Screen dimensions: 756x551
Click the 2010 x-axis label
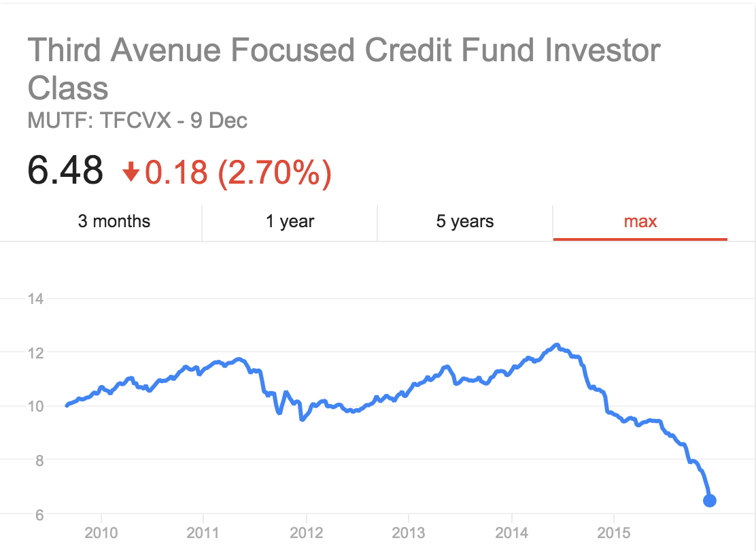(101, 532)
